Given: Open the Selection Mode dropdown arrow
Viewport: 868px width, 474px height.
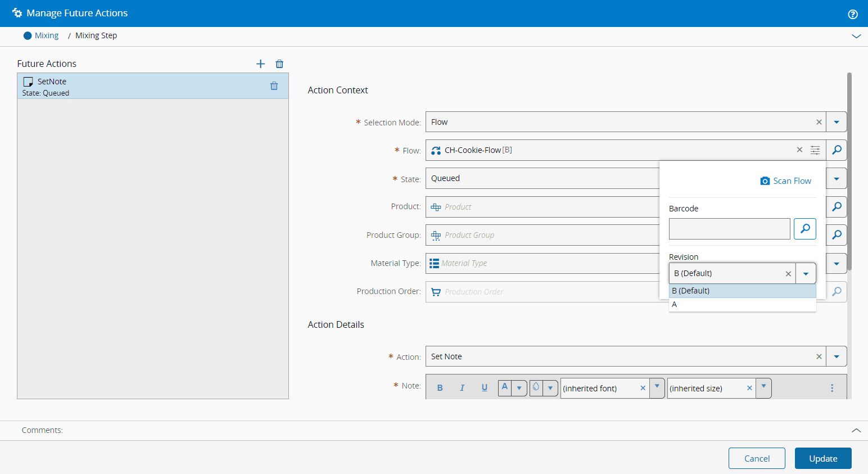Looking at the screenshot, I should click(837, 122).
